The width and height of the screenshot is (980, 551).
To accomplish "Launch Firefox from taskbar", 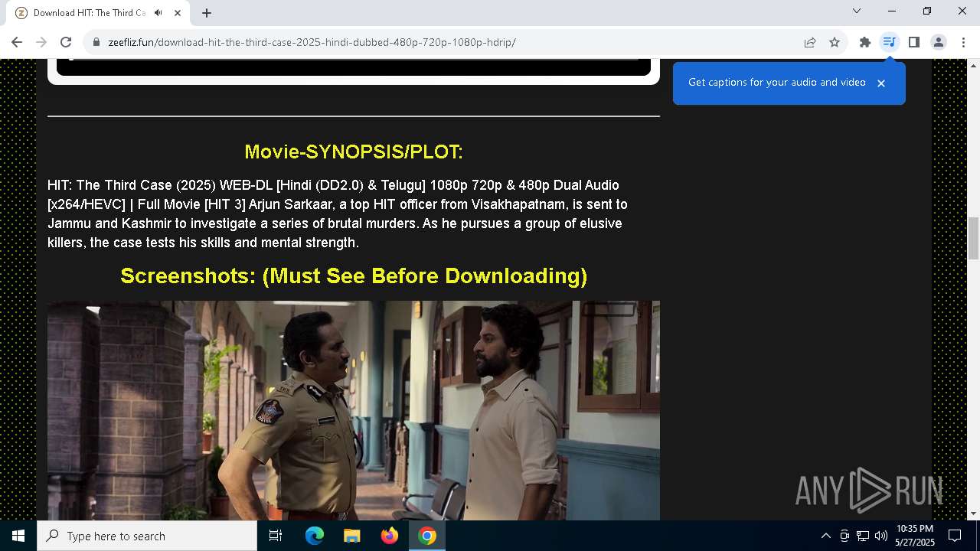I will click(x=390, y=536).
